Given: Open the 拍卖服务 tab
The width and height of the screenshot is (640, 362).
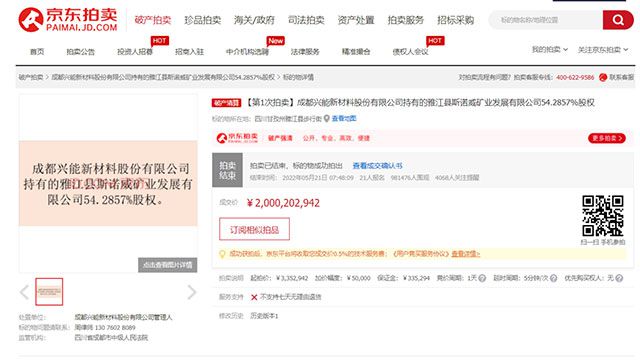Looking at the screenshot, I should (406, 20).
